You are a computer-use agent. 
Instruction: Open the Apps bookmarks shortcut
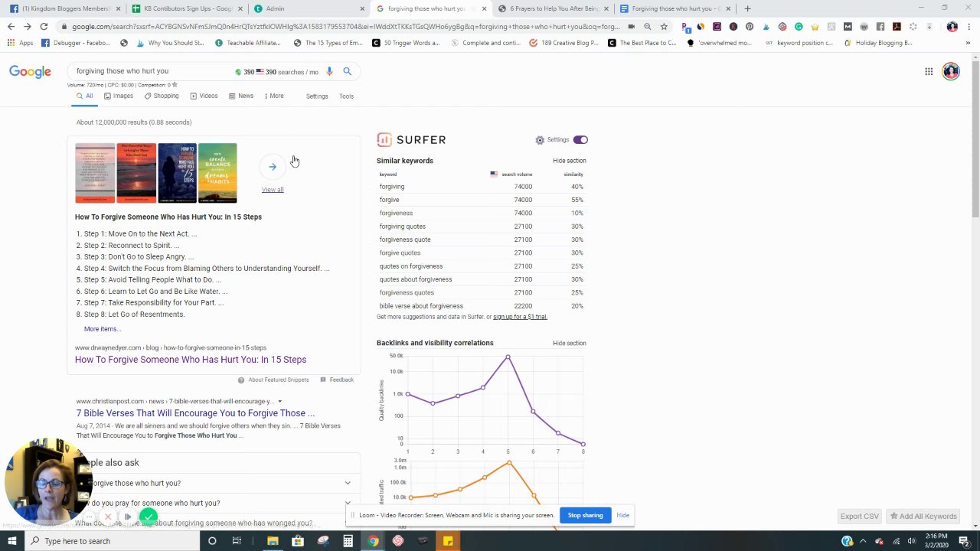(x=21, y=43)
